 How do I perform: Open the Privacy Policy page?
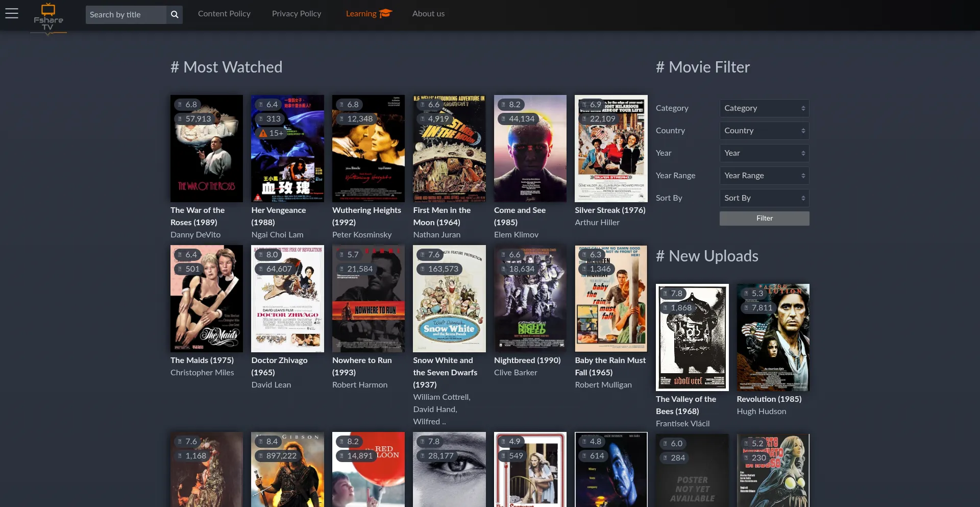297,14
